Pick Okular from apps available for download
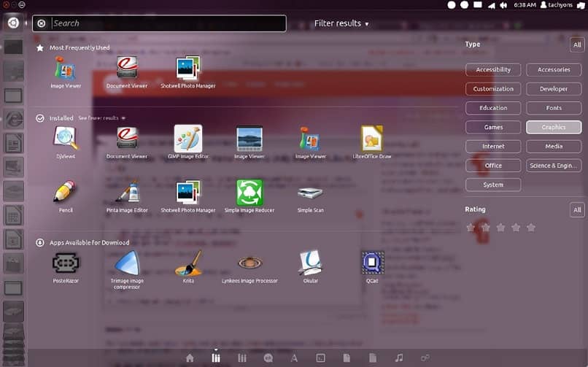The width and height of the screenshot is (588, 367). (311, 267)
